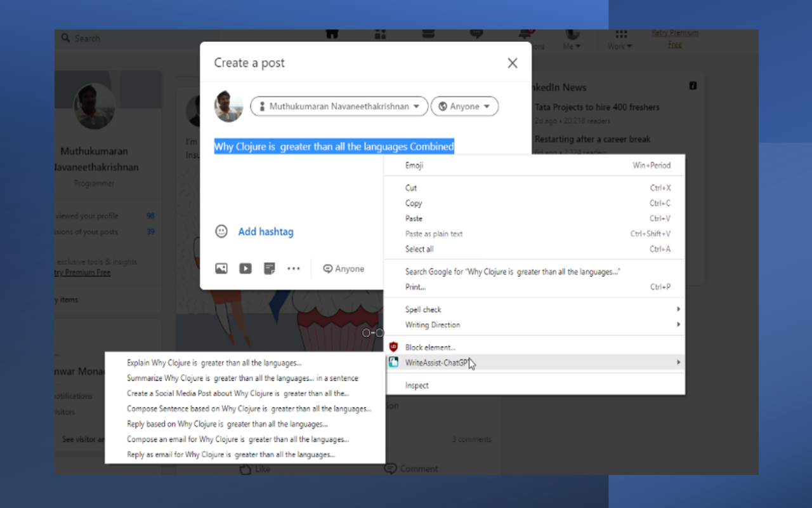Open the emoji picker in the post composer

221,231
